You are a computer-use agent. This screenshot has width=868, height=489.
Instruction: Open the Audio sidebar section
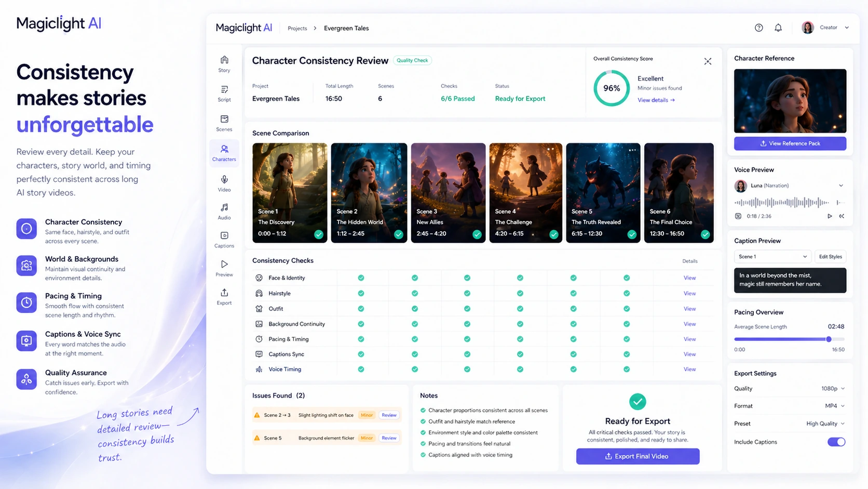pyautogui.click(x=224, y=212)
